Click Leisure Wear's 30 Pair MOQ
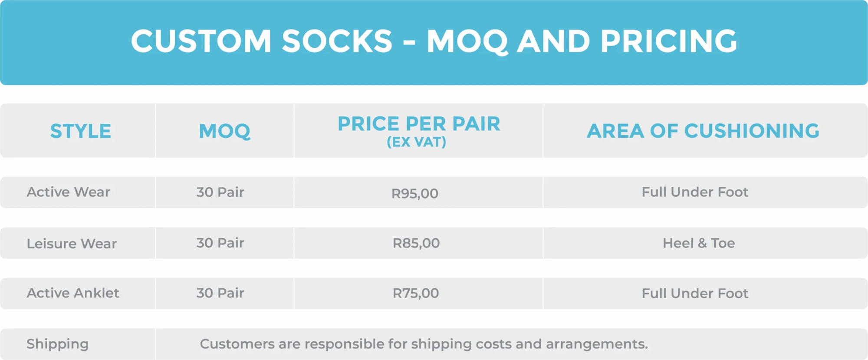The width and height of the screenshot is (868, 360). click(x=220, y=243)
